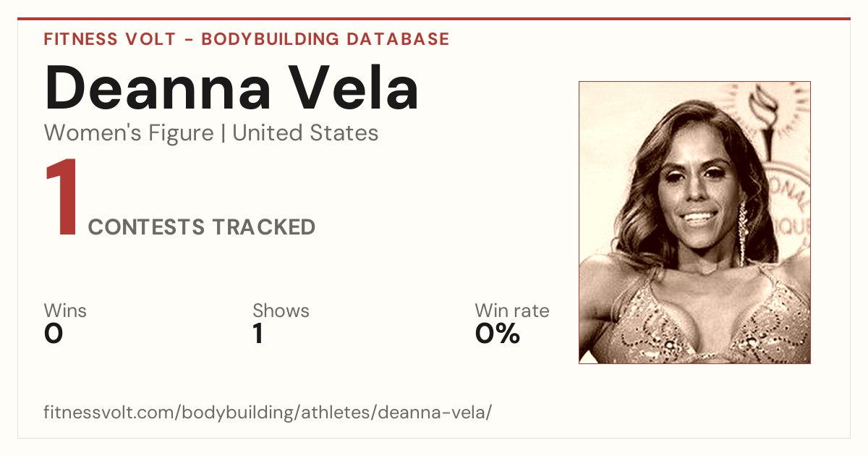Click the Women's Figure division text
The image size is (868, 456).
tap(129, 133)
